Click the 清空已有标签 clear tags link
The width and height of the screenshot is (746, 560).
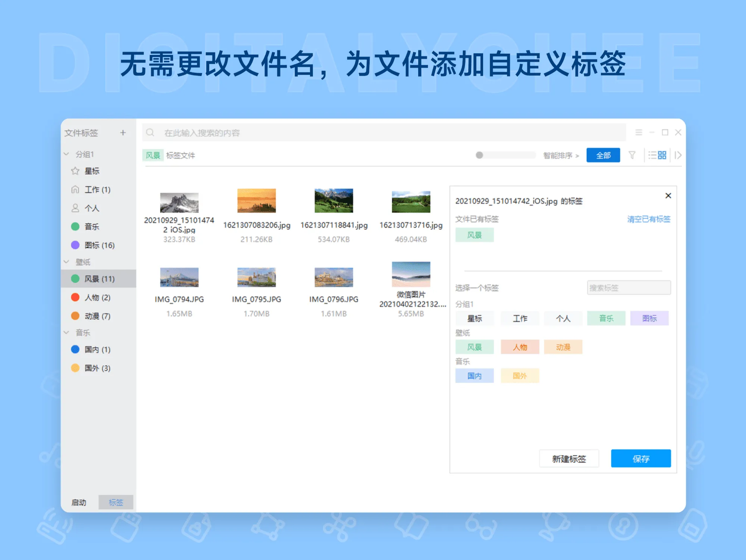648,219
